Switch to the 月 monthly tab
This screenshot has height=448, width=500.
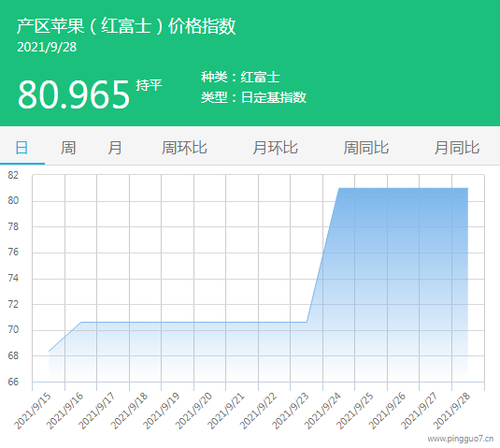(115, 148)
